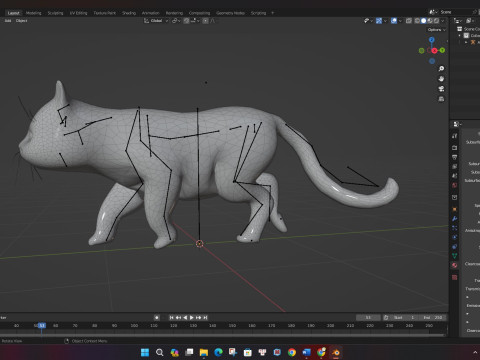Image resolution: width=480 pixels, height=360 pixels.
Task: Toggle proportional editing in the header
Action: pyautogui.click(x=206, y=21)
